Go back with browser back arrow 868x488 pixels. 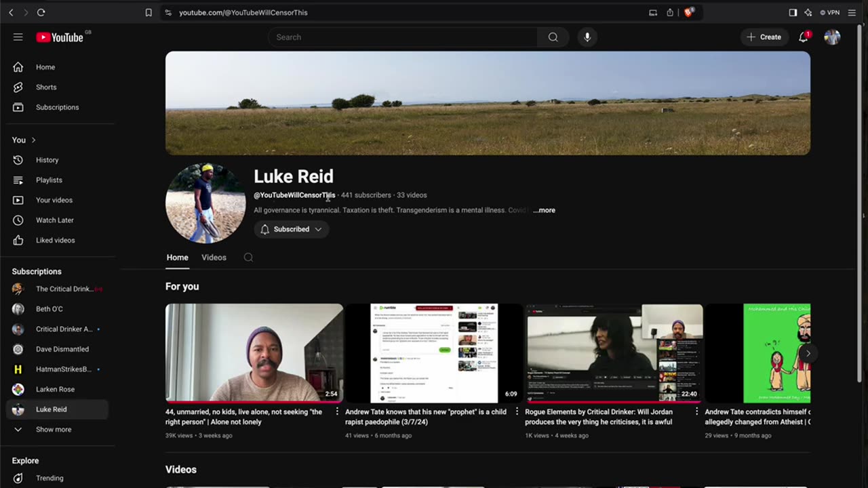tap(11, 12)
